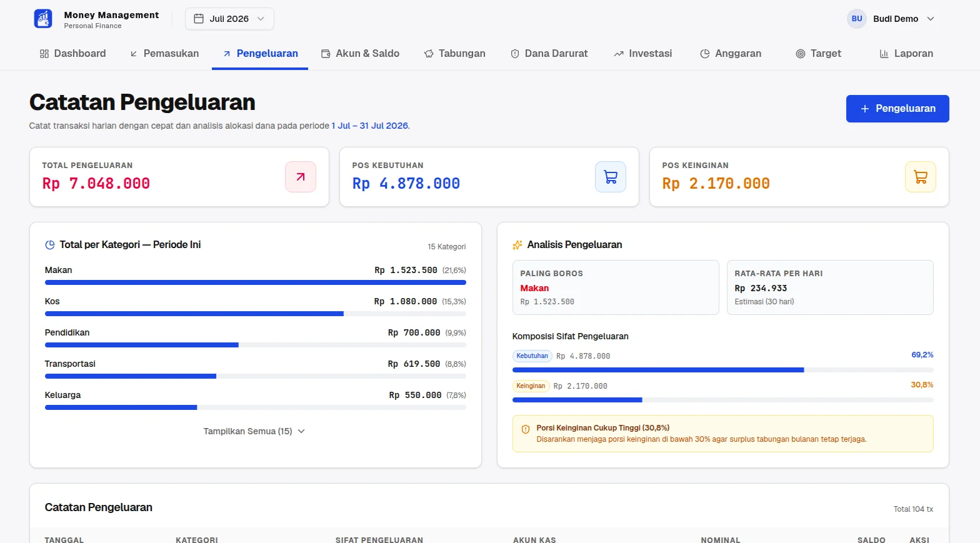The image size is (980, 543).
Task: Click the Akun & Saldo wallet icon
Action: point(326,54)
